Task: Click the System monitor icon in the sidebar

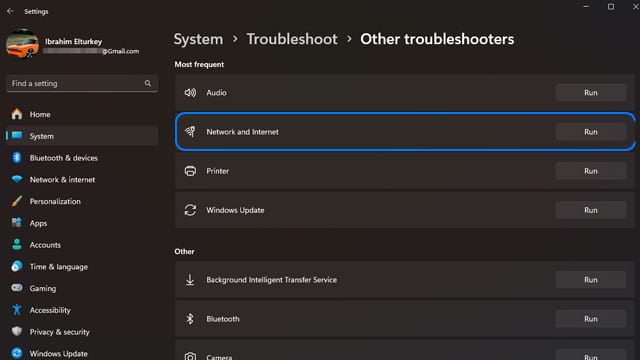Action: tap(17, 136)
